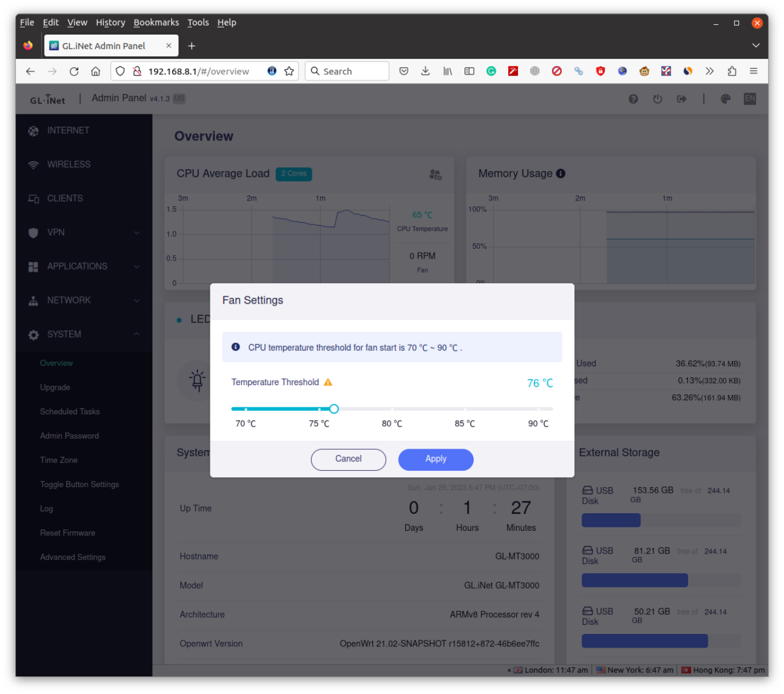The width and height of the screenshot is (784, 694).
Task: Open the History menu
Action: 110,22
